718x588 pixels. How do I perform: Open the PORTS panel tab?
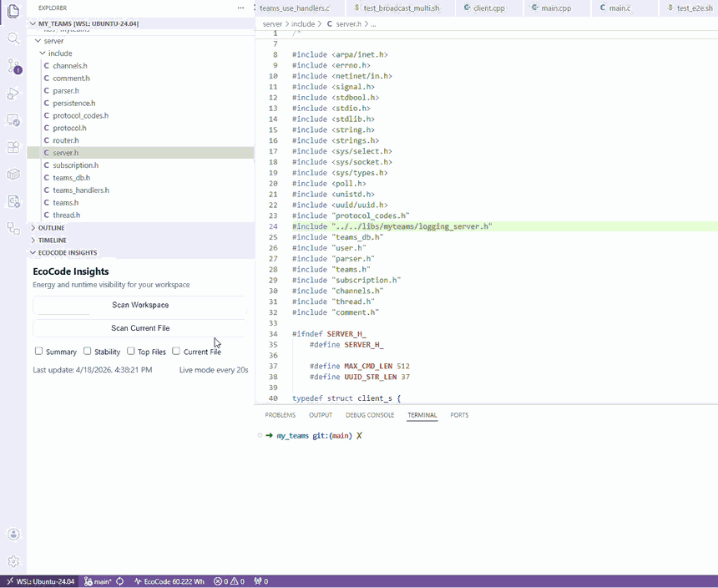(x=459, y=415)
